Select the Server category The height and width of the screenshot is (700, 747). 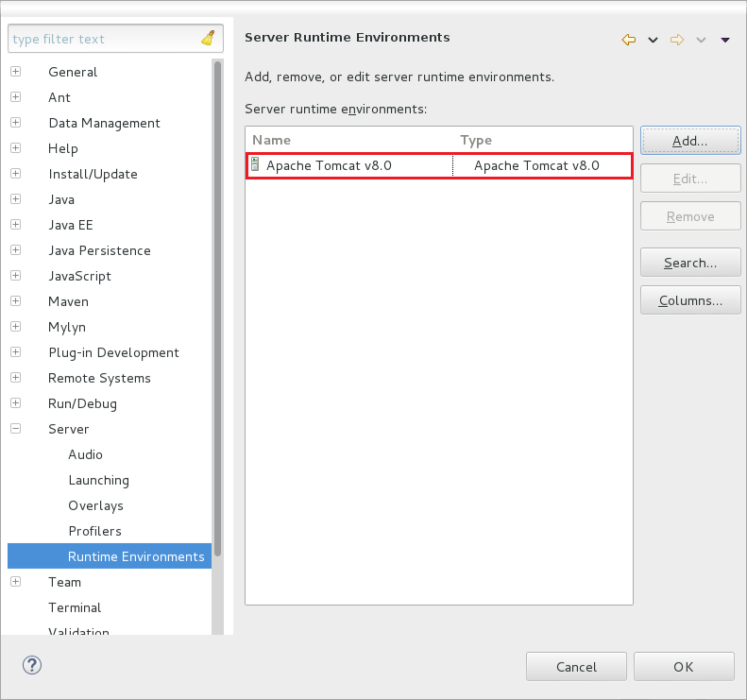pos(68,429)
